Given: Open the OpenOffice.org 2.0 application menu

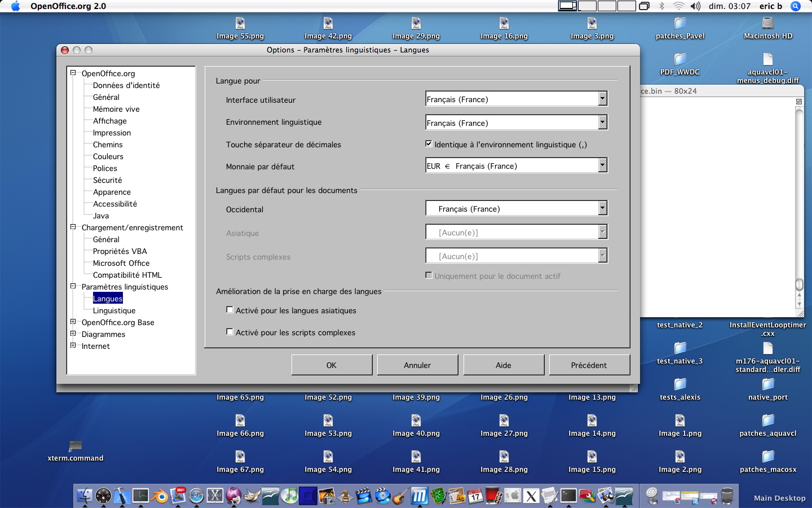Looking at the screenshot, I should pyautogui.click(x=68, y=6).
